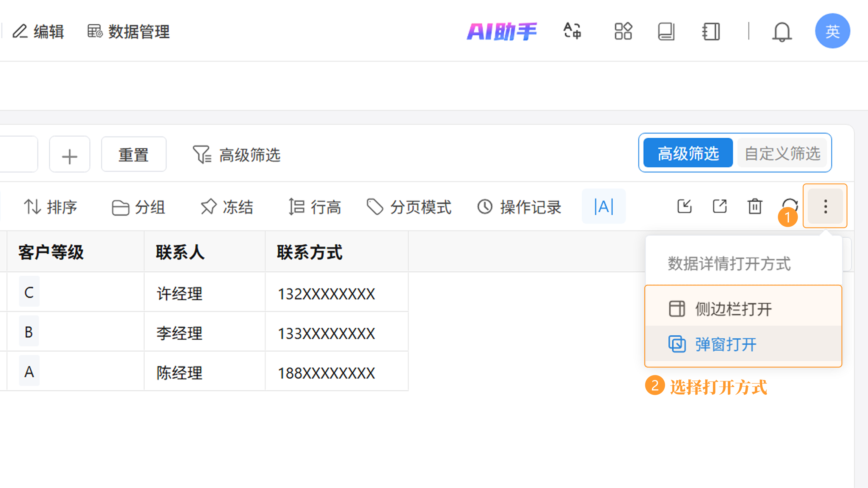The width and height of the screenshot is (868, 488).
Task: Open the notebook icon in header
Action: [711, 32]
